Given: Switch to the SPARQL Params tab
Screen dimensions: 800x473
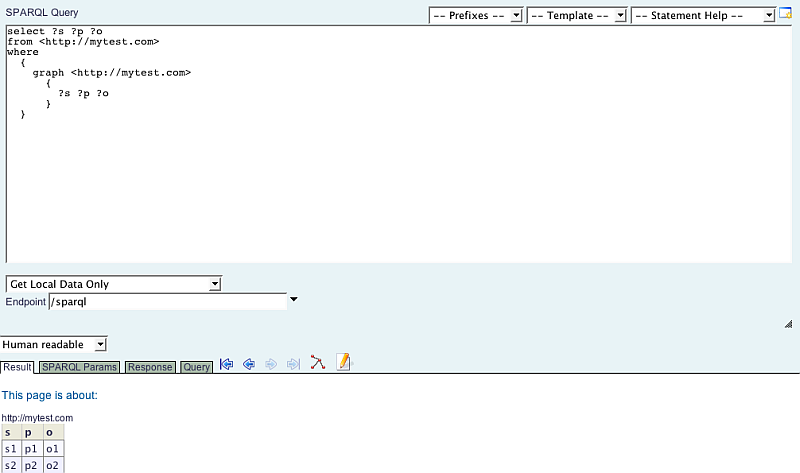Looking at the screenshot, I should coord(79,367).
